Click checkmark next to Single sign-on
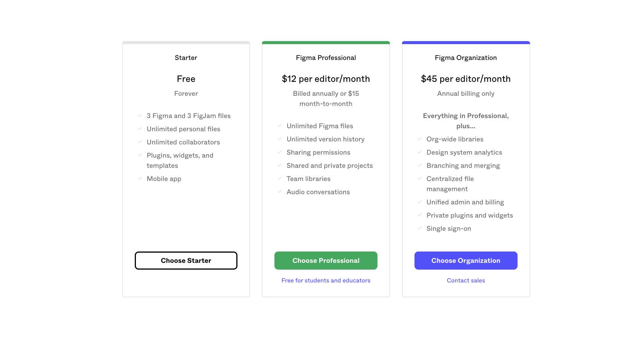Viewport: 644px width, 362px height. [x=419, y=228]
